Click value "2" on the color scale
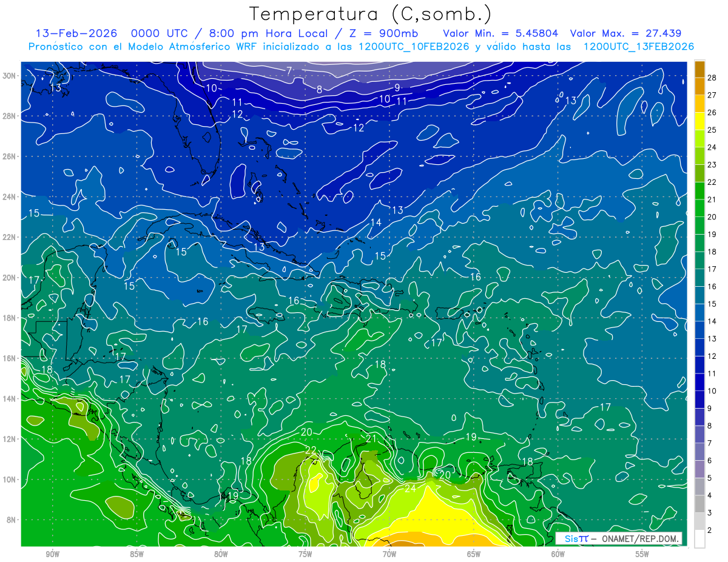 click(x=710, y=530)
